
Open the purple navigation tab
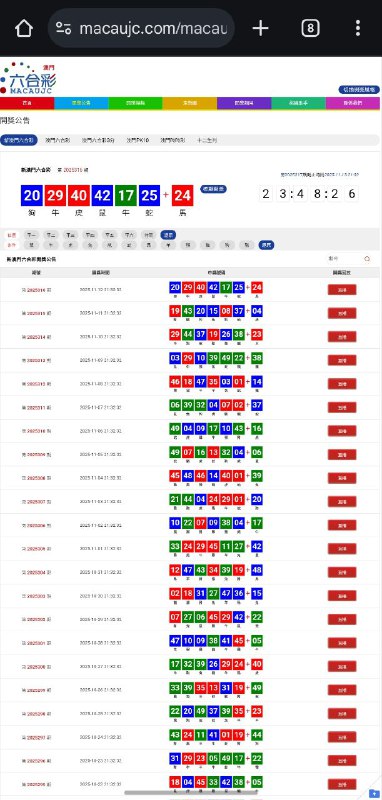tap(244, 103)
